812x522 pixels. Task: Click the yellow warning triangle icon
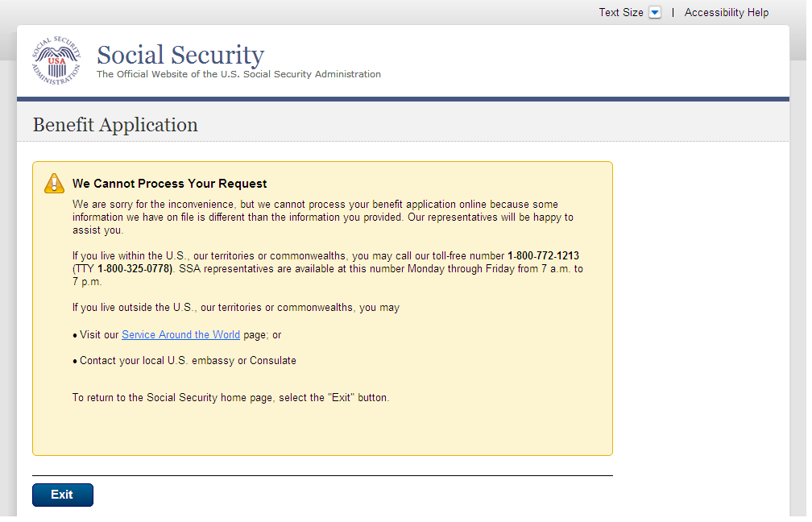tap(54, 184)
